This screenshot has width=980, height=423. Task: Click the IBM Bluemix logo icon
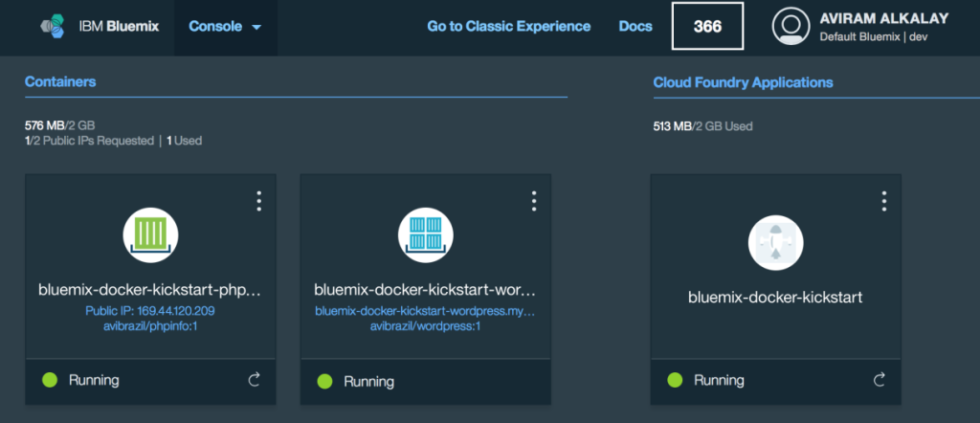point(55,27)
